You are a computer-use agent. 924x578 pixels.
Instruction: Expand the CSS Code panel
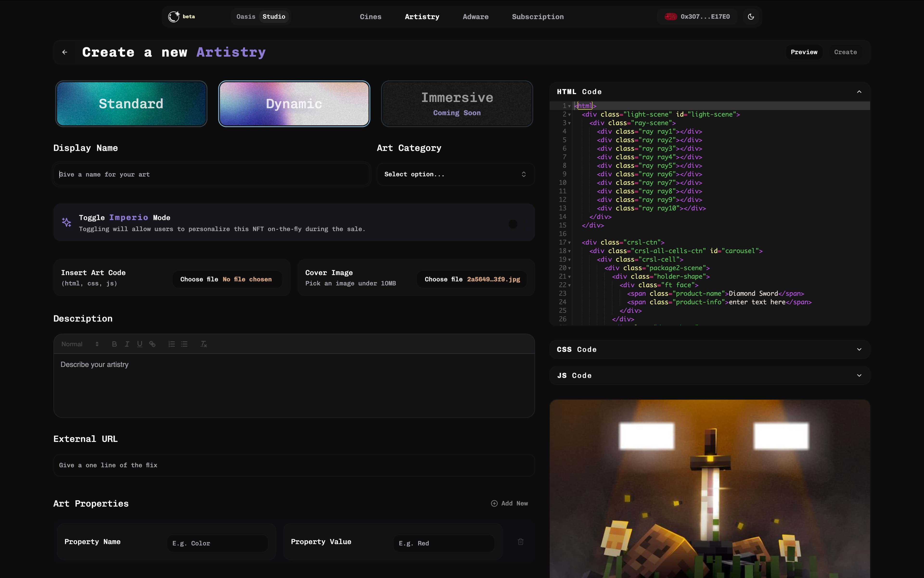click(x=859, y=349)
